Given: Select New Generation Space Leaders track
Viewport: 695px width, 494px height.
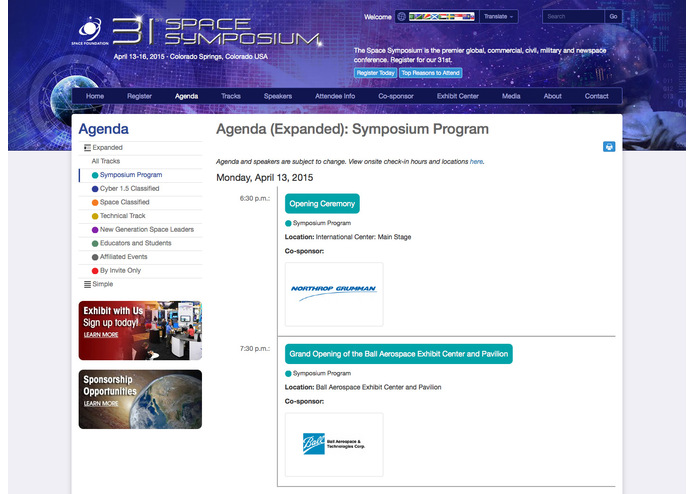Looking at the screenshot, I should [141, 229].
